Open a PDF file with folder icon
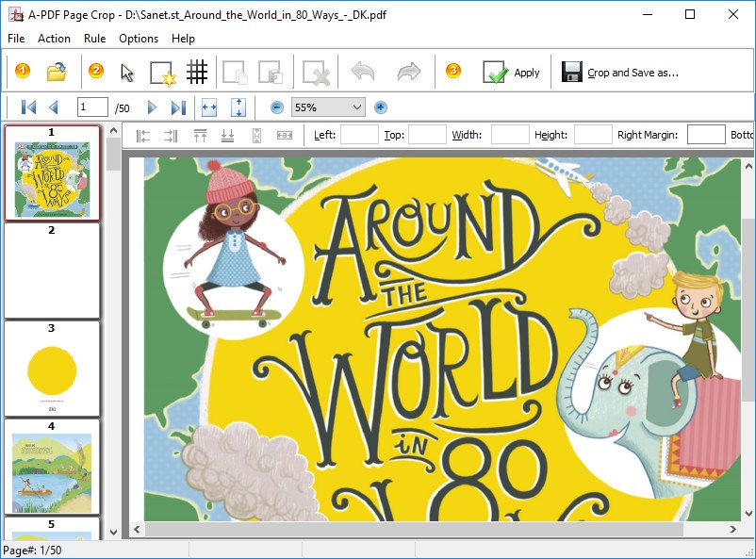The height and width of the screenshot is (559, 756). pyautogui.click(x=57, y=72)
